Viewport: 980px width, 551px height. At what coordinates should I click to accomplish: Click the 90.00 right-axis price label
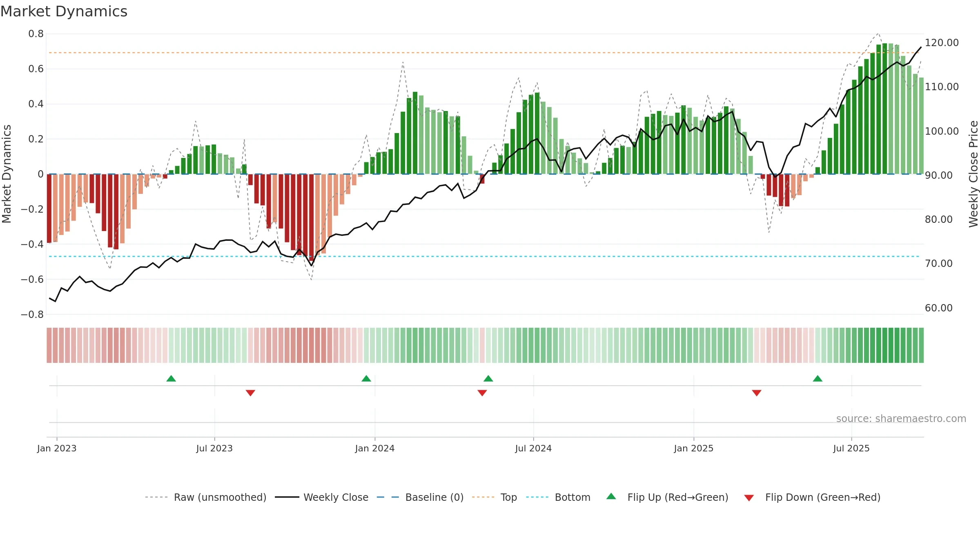click(939, 175)
